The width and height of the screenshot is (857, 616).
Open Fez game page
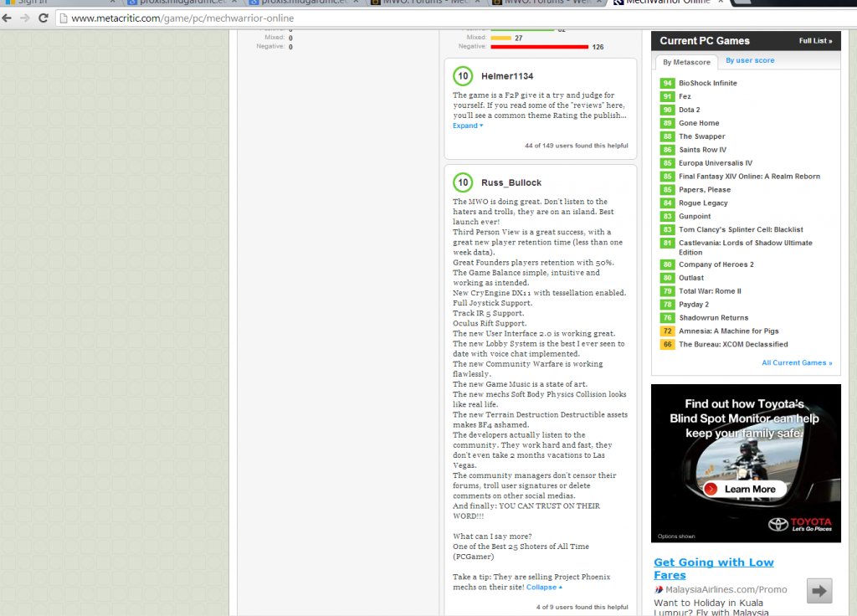click(685, 96)
